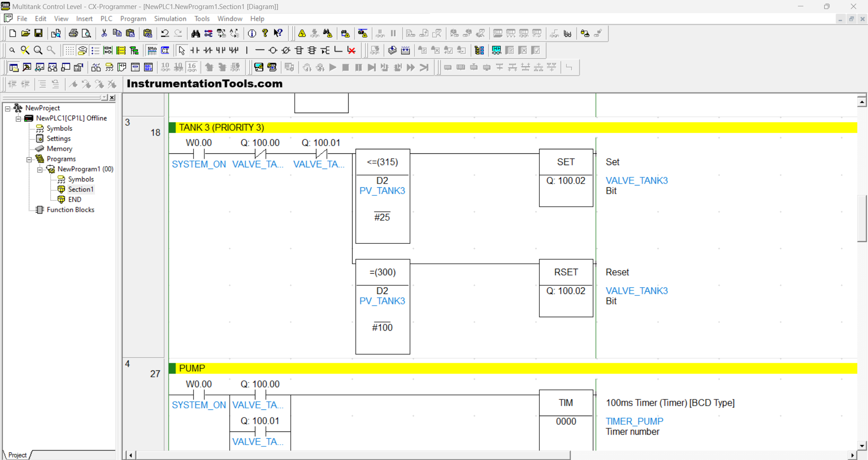Insert a new coil
Screen dimensions: 868x460
(x=273, y=50)
